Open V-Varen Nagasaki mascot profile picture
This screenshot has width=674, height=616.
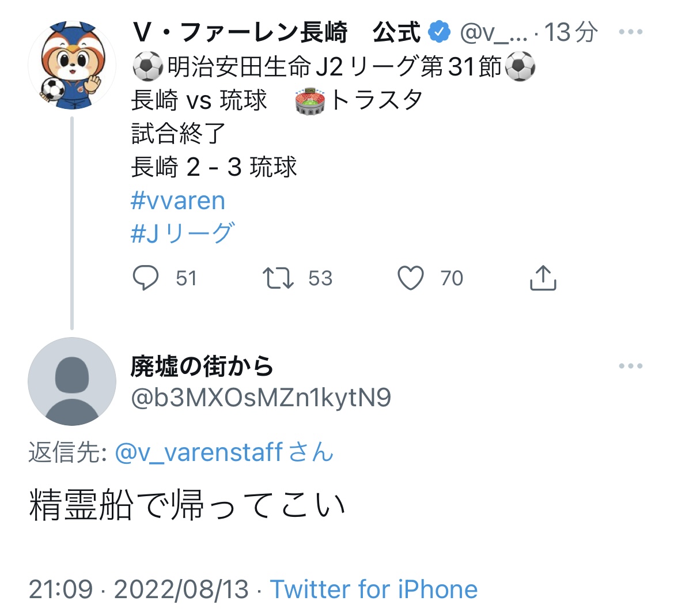point(71,65)
